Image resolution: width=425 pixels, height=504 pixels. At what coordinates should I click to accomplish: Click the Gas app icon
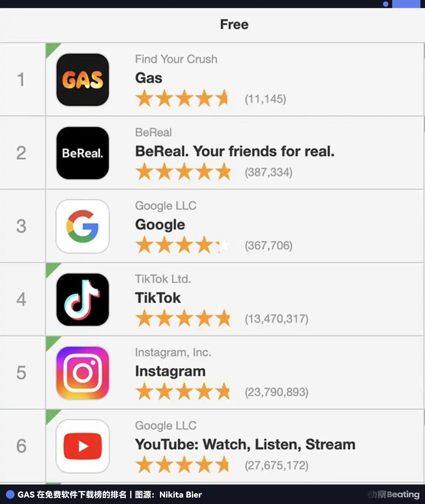tap(83, 80)
